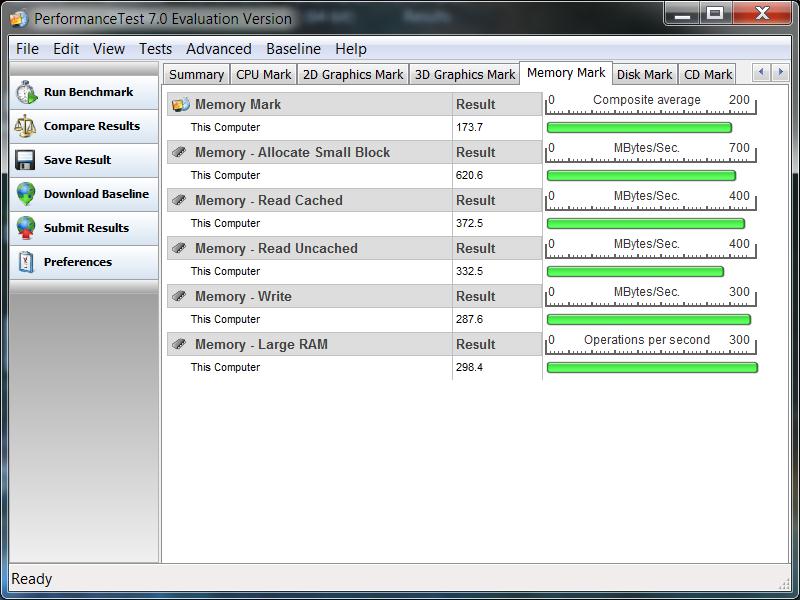Select the Memory Mark header row title
The image size is (800, 600).
pos(238,104)
